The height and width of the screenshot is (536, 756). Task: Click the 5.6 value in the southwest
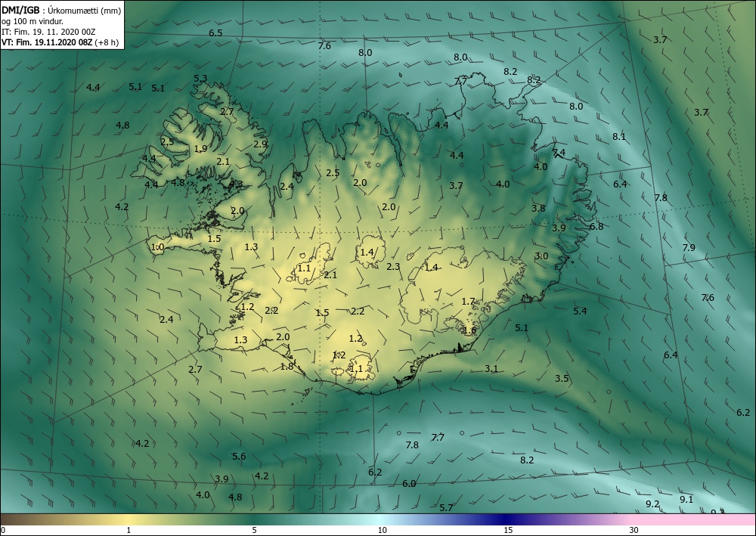[239, 456]
